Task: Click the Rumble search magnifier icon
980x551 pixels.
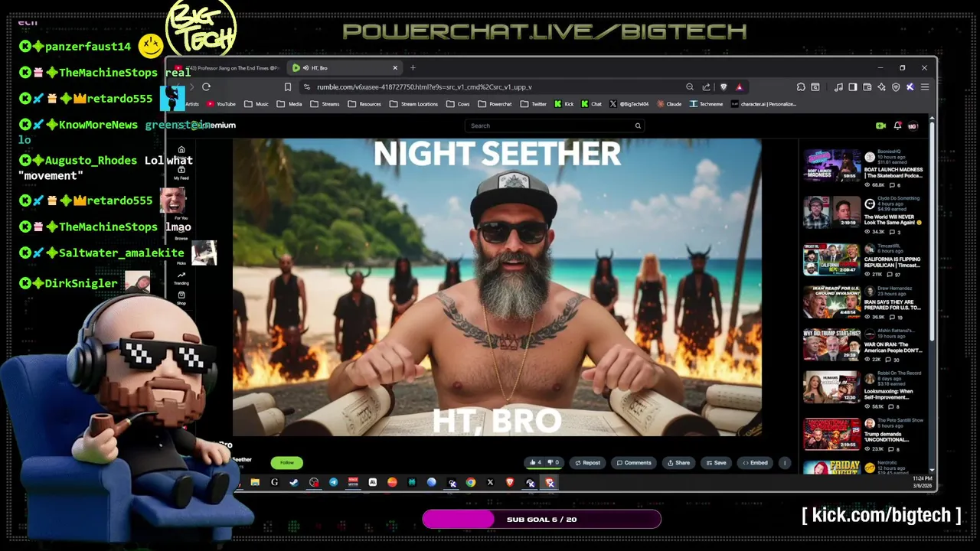Action: 638,126
